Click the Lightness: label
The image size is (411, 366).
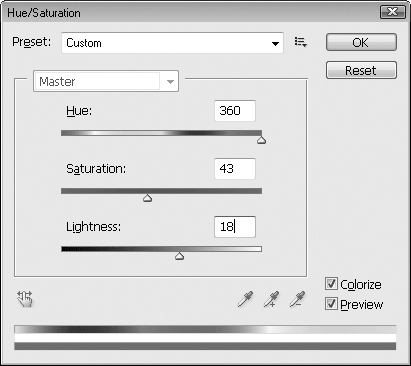[x=93, y=227]
